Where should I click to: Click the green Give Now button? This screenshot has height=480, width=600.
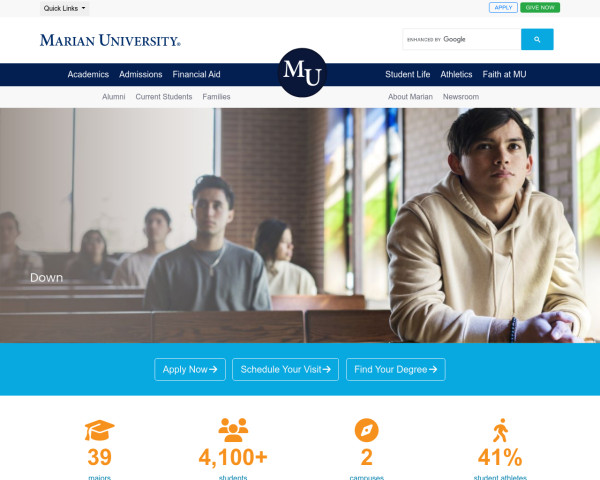pyautogui.click(x=540, y=8)
